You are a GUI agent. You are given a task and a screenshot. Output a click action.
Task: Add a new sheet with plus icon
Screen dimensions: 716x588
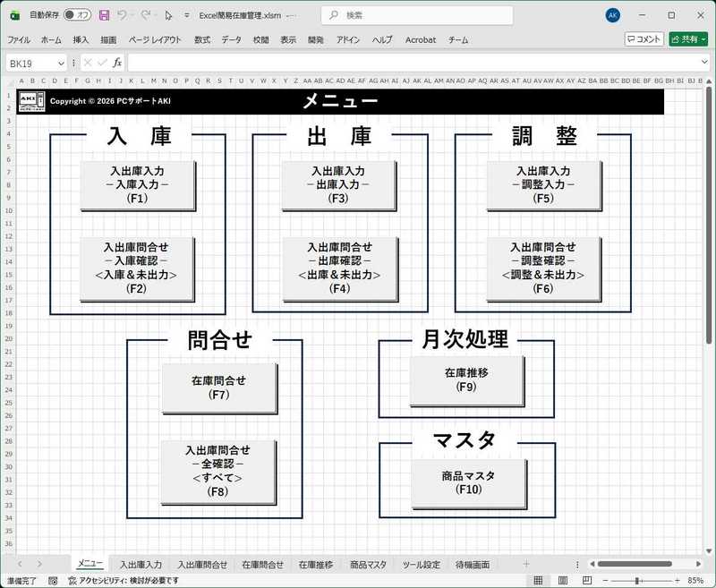526,565
